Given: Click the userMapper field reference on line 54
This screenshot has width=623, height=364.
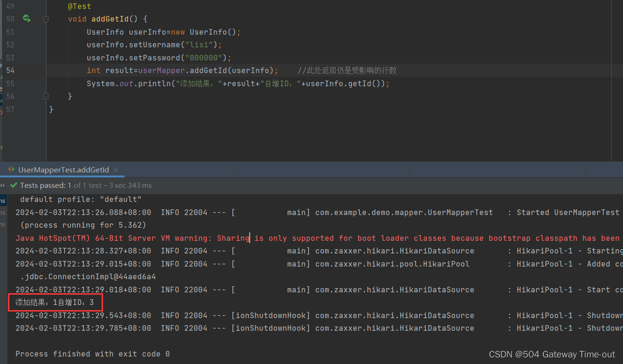Looking at the screenshot, I should pyautogui.click(x=162, y=70).
